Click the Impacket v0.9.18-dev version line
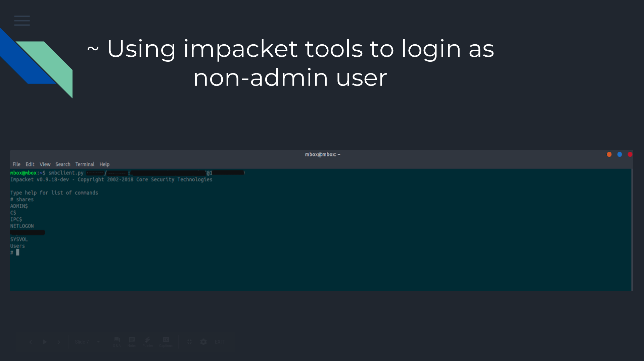This screenshot has width=644, height=361. coord(111,179)
